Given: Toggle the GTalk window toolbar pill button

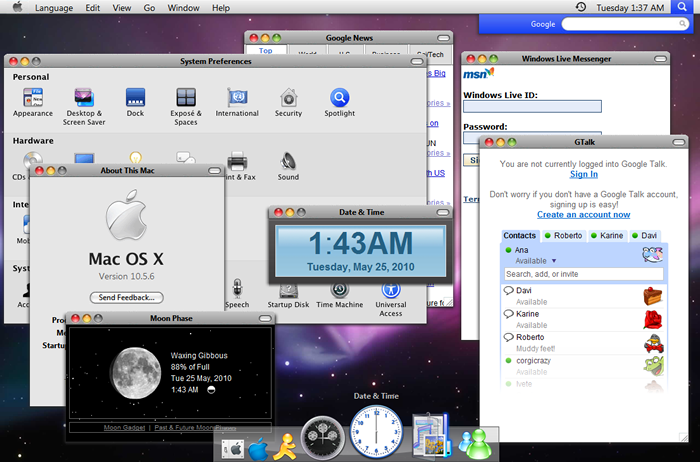Looking at the screenshot, I should click(679, 142).
